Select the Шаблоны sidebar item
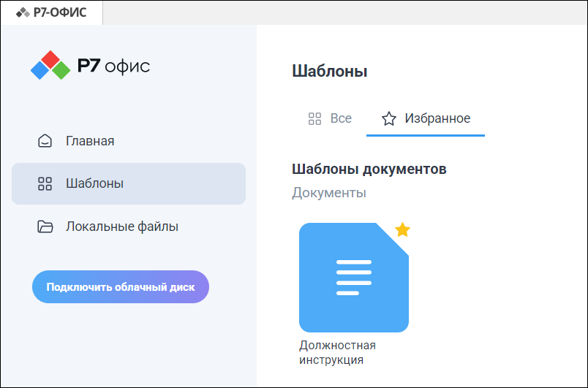588x388 pixels. [129, 183]
